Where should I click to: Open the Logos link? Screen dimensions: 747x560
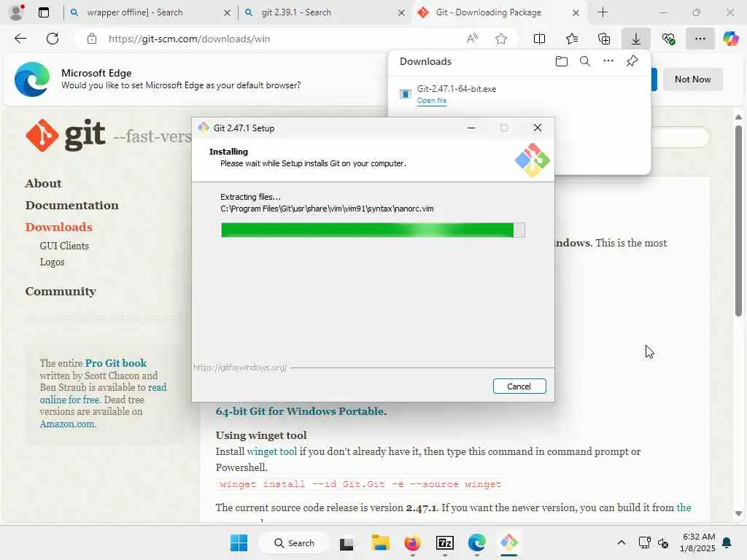pos(52,262)
